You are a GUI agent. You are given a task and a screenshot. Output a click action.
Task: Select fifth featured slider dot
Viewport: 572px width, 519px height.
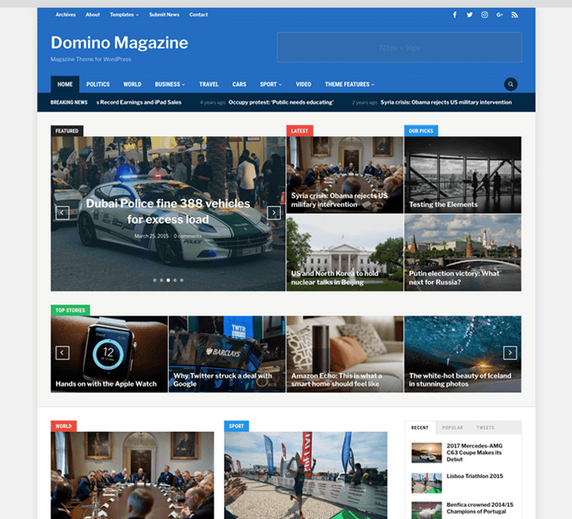(x=182, y=280)
